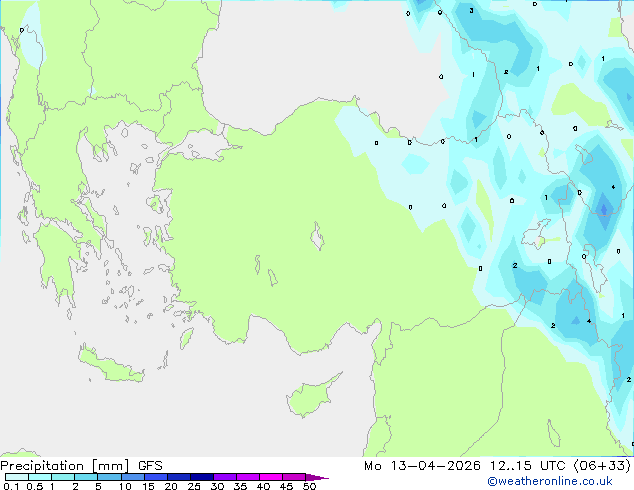Click the above-50 arrow tip of legend
634x490 pixels.
point(317,477)
